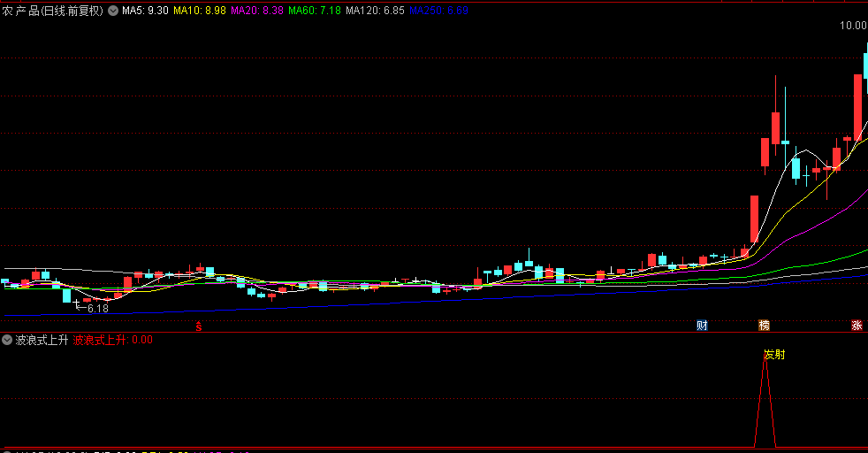Click the 10.00 price axis label
This screenshot has width=868, height=453.
coord(853,26)
